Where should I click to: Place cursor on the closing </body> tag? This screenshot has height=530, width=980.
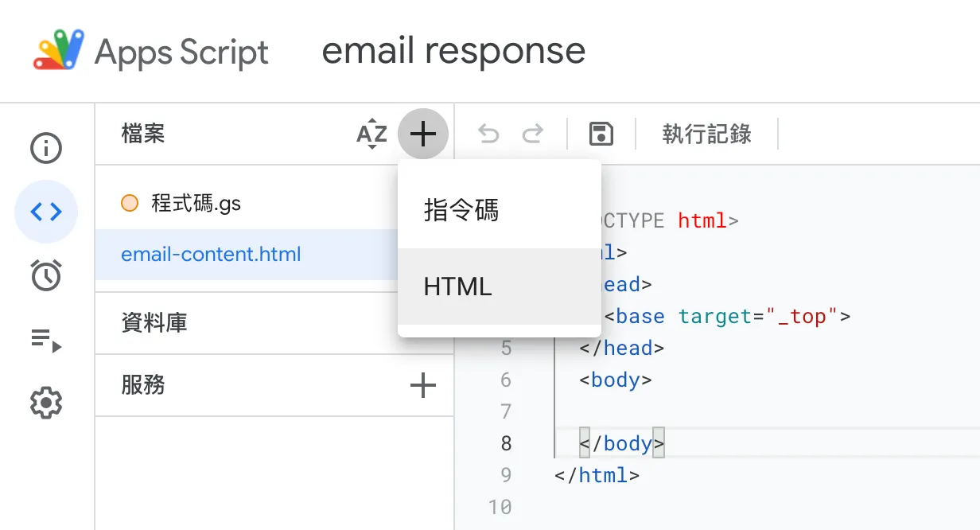pyautogui.click(x=622, y=443)
